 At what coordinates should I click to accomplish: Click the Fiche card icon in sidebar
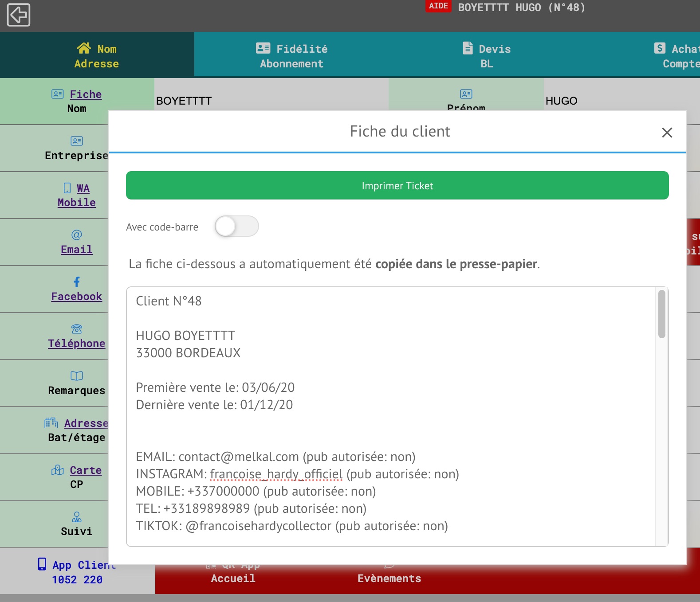coord(57,94)
